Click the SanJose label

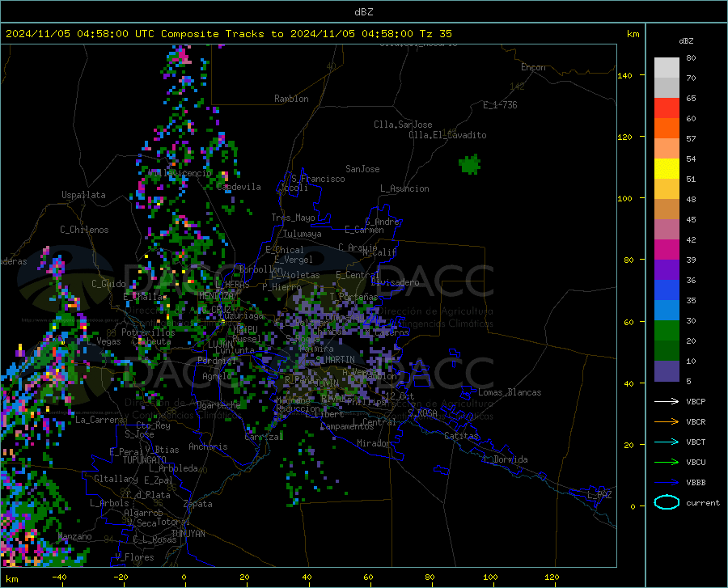362,169
